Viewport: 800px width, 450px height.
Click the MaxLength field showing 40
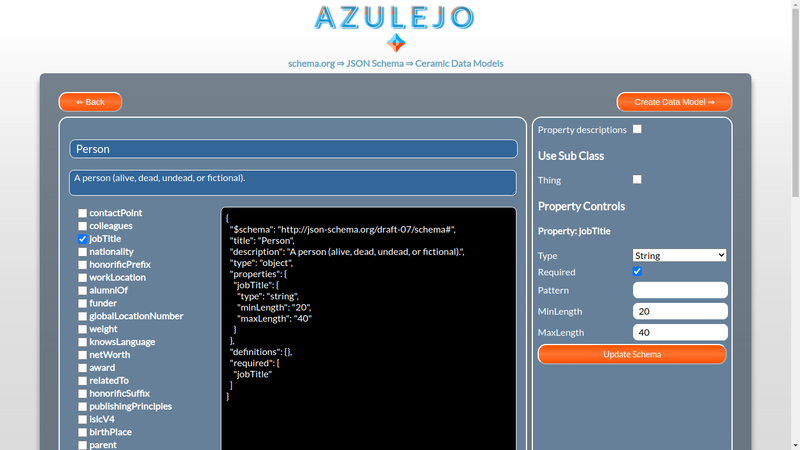680,332
